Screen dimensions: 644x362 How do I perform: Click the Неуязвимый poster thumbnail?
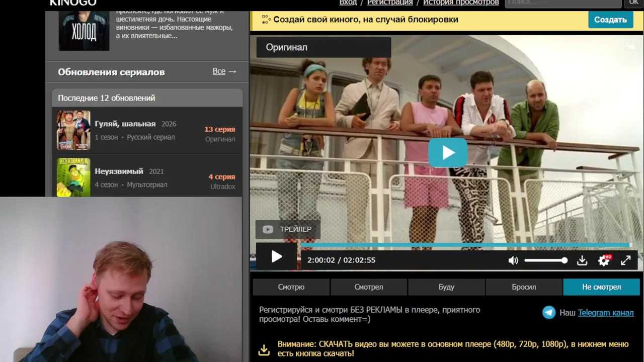(x=73, y=177)
